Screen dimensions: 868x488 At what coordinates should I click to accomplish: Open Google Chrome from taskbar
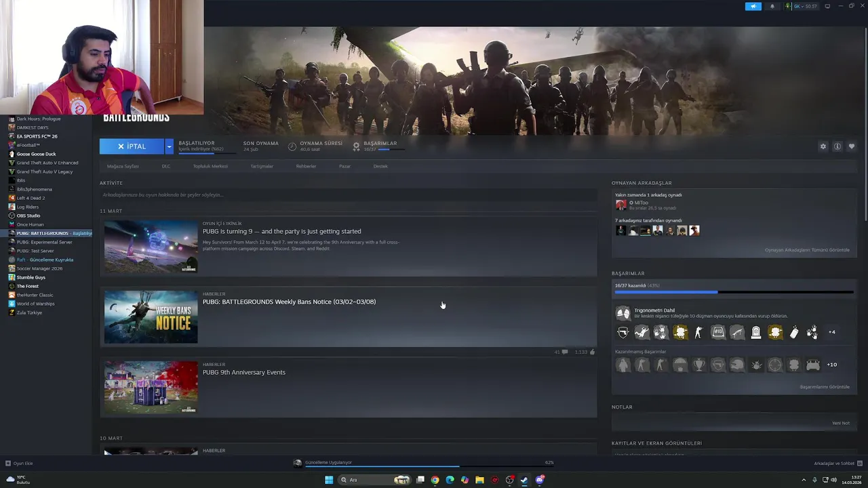pos(435,480)
